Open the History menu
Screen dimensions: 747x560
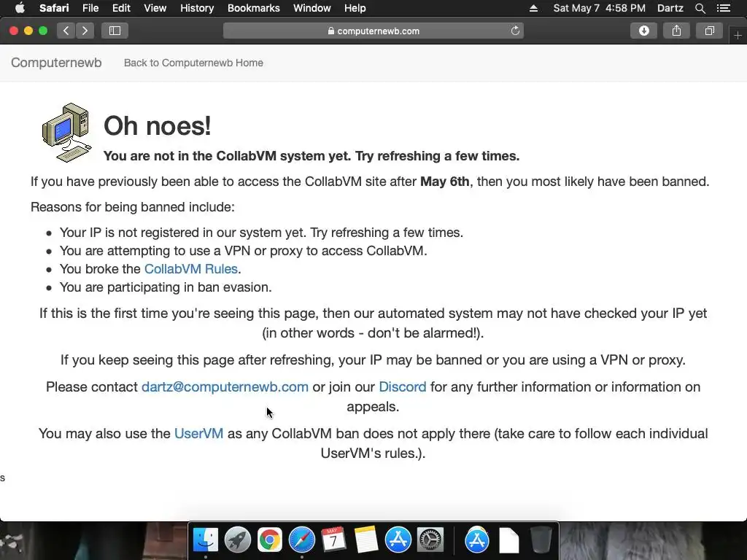pos(197,8)
